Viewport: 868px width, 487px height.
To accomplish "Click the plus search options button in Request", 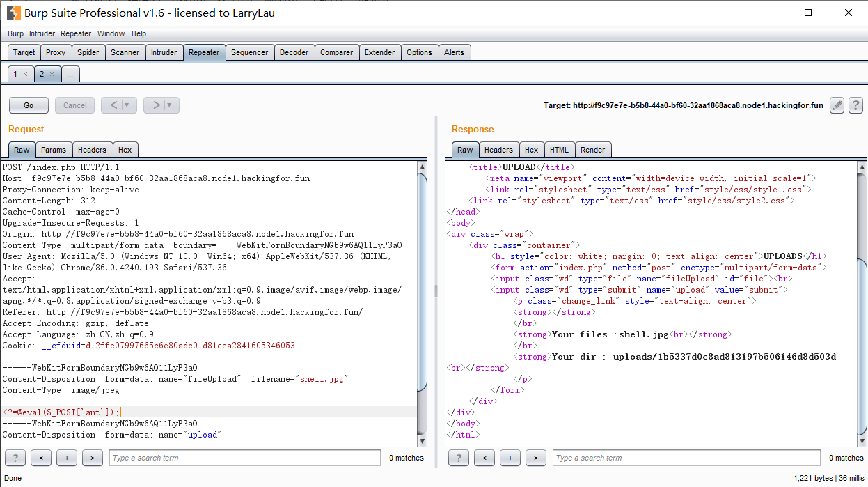I will click(67, 458).
